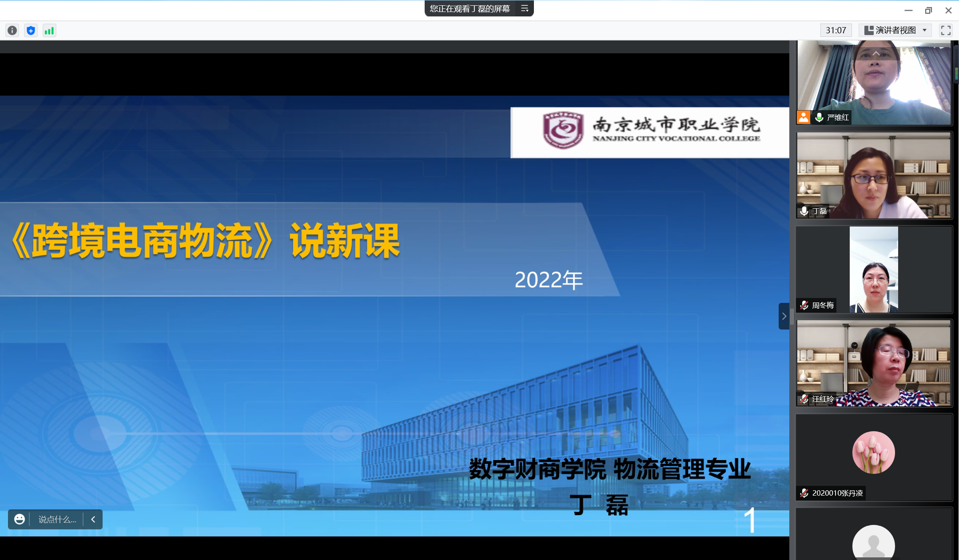This screenshot has width=959, height=560.
Task: Open the 演讲者视图 view dropdown
Action: point(895,30)
